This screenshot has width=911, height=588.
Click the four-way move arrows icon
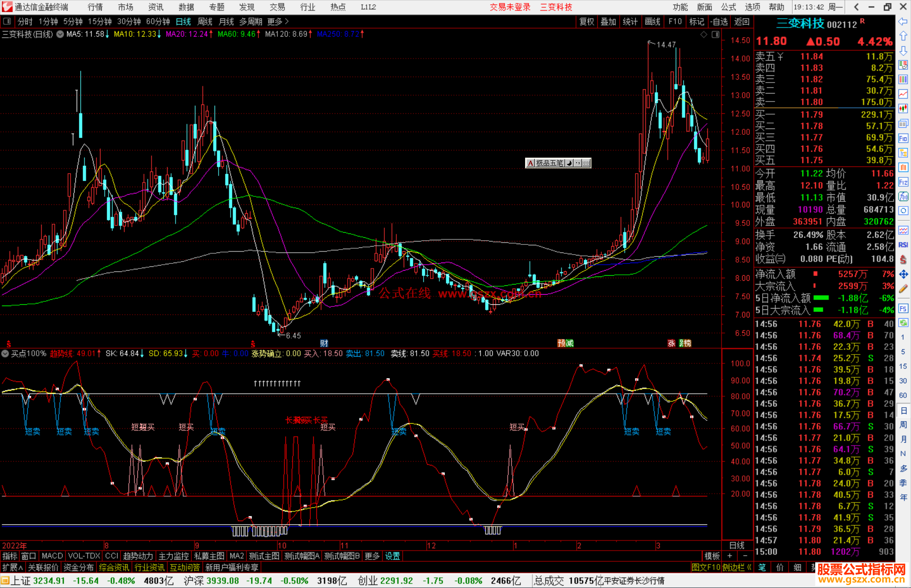pos(903,274)
